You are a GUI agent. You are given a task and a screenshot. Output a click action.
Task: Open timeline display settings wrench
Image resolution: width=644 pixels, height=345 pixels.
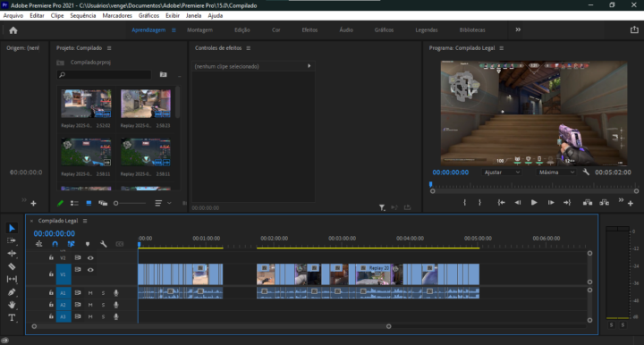pos(104,244)
